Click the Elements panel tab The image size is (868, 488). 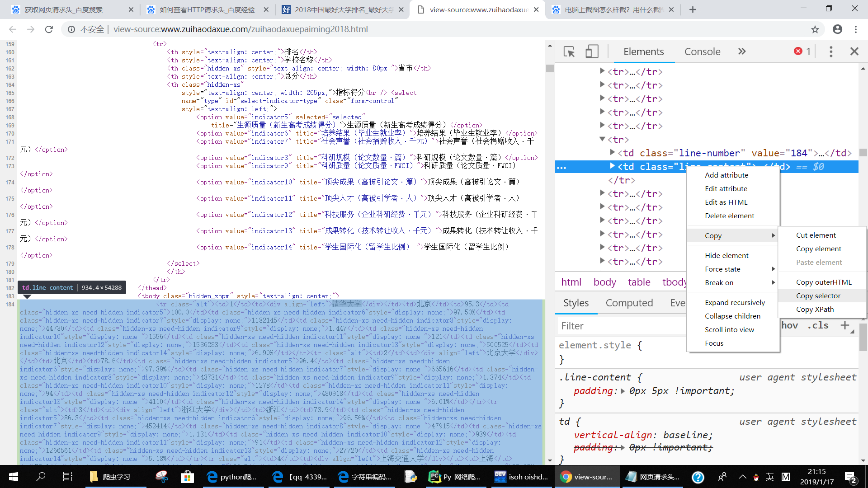(x=643, y=51)
